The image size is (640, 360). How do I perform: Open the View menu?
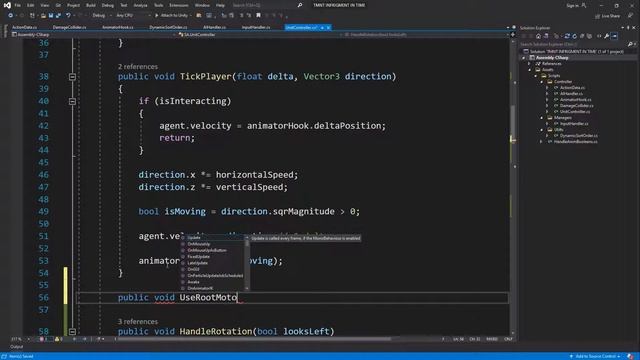[x=45, y=5]
